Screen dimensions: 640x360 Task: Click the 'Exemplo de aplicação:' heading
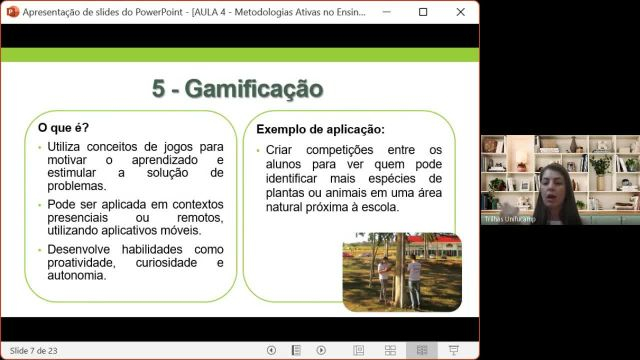click(x=320, y=129)
